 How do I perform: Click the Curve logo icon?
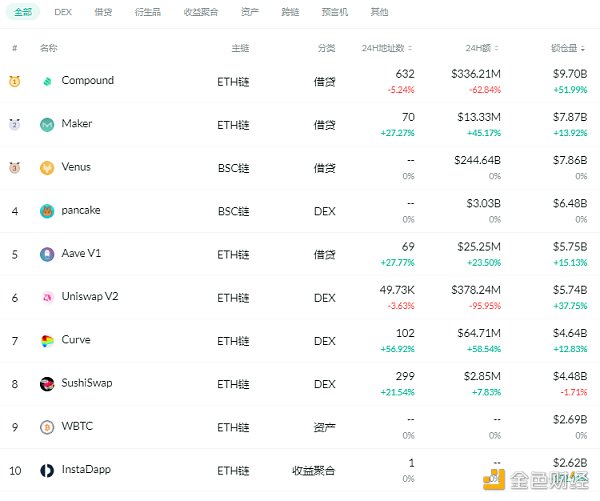click(x=47, y=341)
